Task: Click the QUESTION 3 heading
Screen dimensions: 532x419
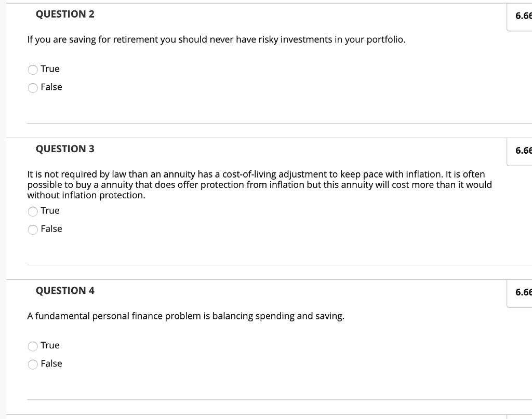Action: pyautogui.click(x=65, y=148)
